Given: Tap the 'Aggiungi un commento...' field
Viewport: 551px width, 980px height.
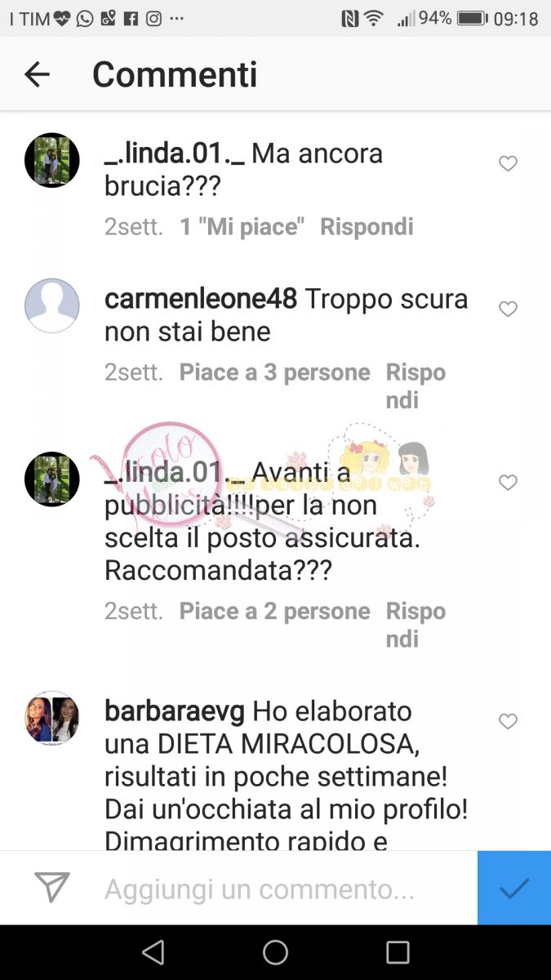Looking at the screenshot, I should coord(260,889).
